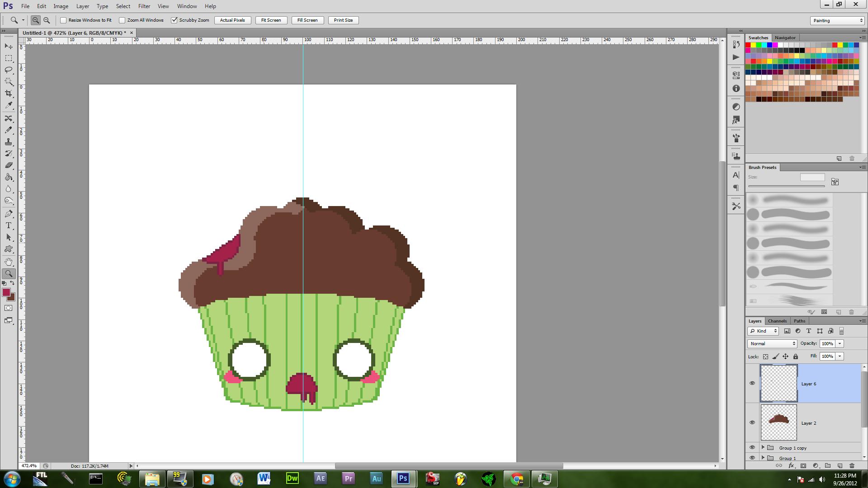Toggle Quick Mask mode
This screenshot has height=488, width=868.
point(9,308)
